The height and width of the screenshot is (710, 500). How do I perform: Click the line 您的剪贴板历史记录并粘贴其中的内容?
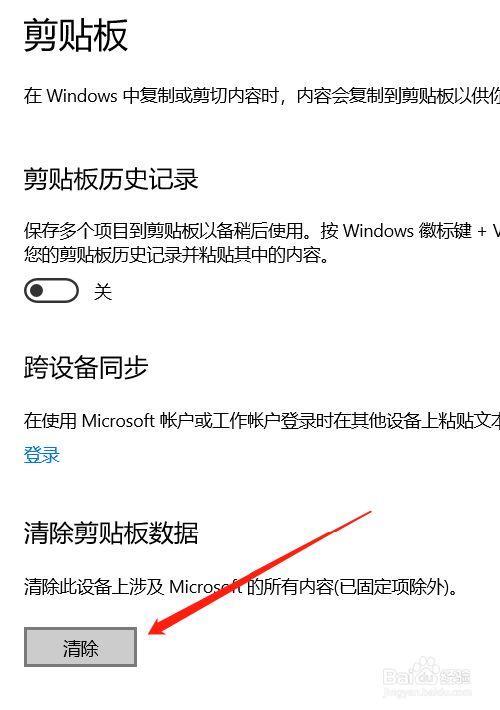pos(177,255)
